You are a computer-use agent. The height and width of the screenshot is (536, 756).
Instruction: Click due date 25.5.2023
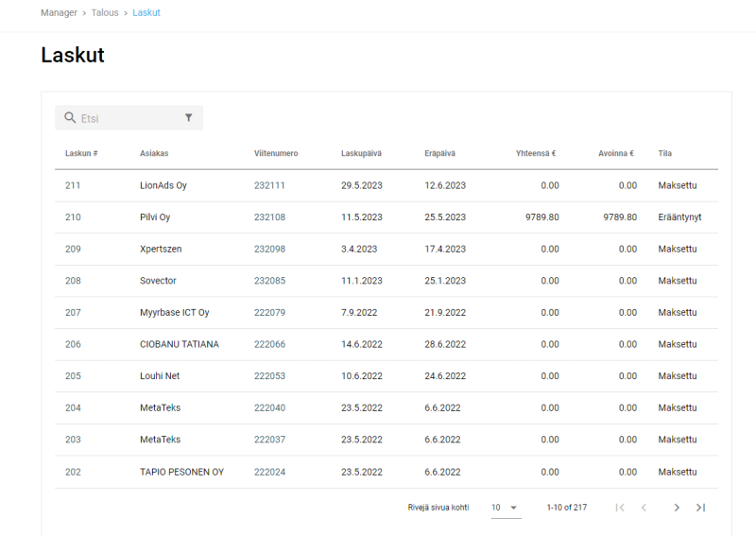[445, 217]
